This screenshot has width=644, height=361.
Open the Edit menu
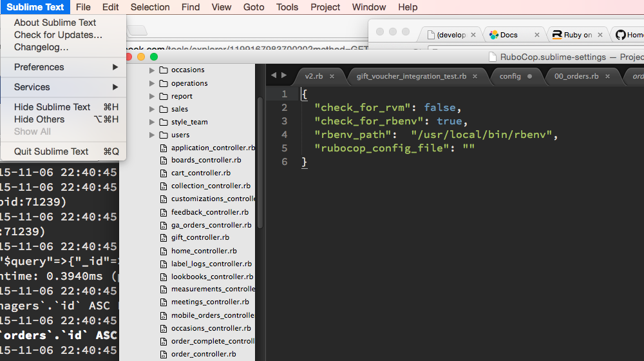tap(111, 7)
